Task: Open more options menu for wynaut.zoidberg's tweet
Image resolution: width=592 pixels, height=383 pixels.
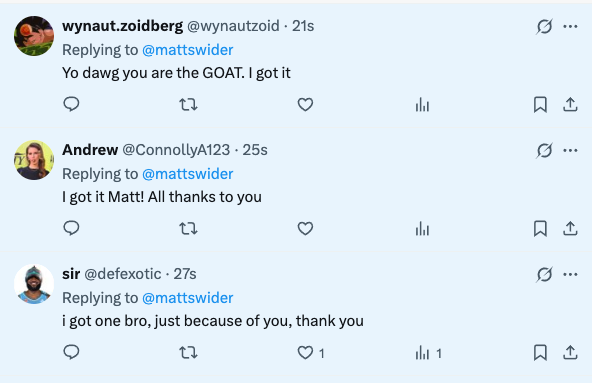Action: point(570,26)
